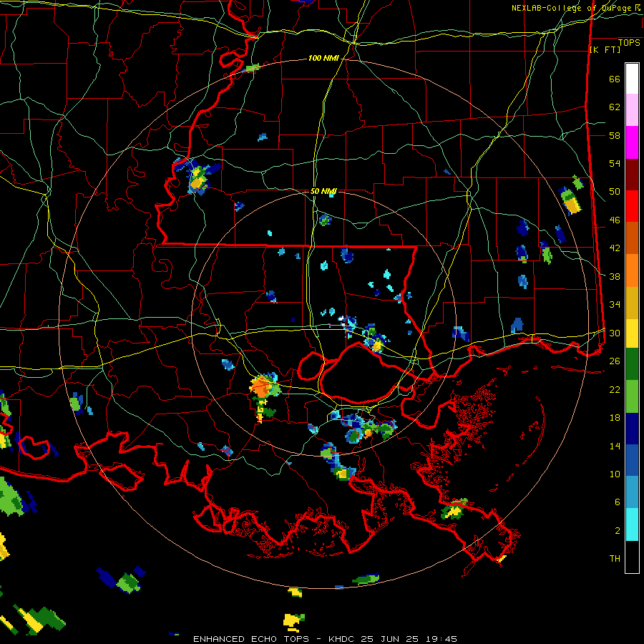Click the 2 legend value
644x644 pixels.
point(618,531)
